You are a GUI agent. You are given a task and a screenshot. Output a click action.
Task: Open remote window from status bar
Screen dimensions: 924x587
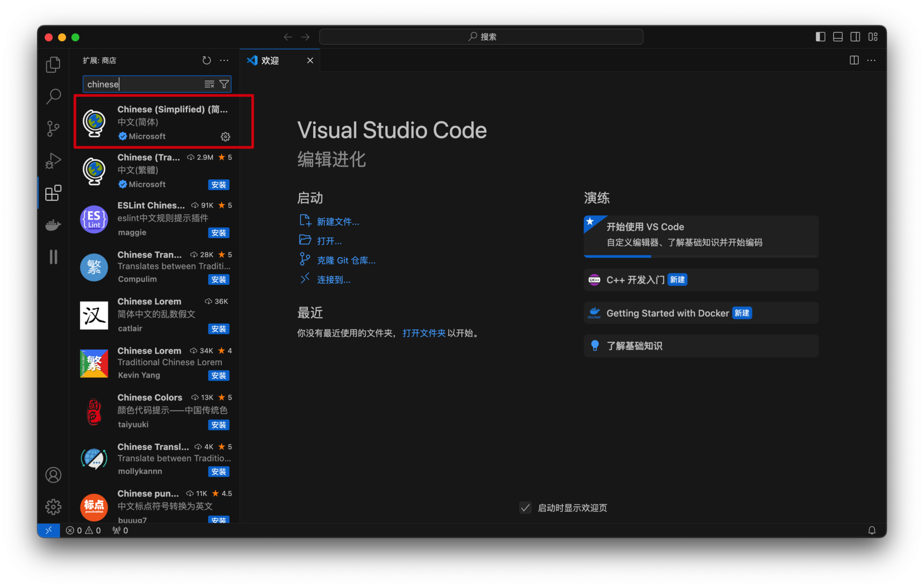(49, 530)
